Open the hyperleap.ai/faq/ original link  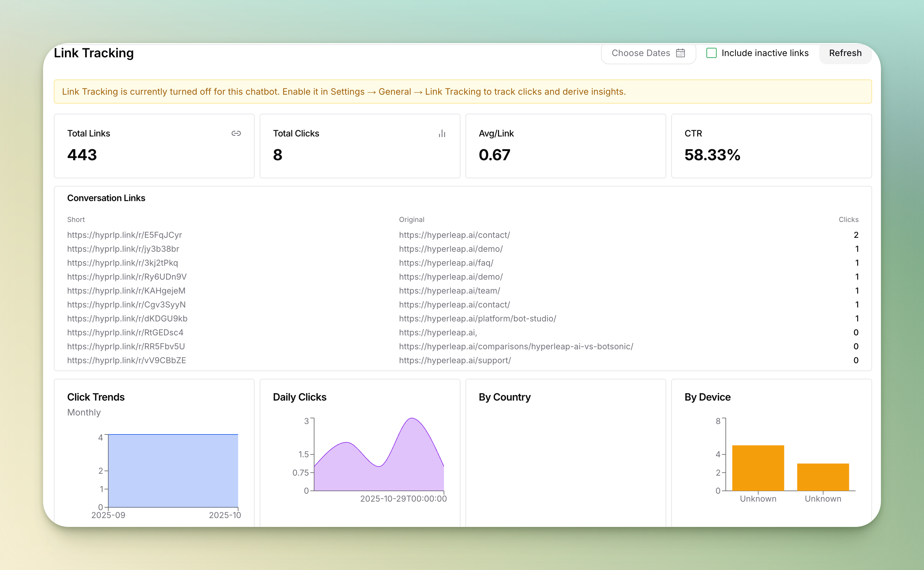coord(446,263)
